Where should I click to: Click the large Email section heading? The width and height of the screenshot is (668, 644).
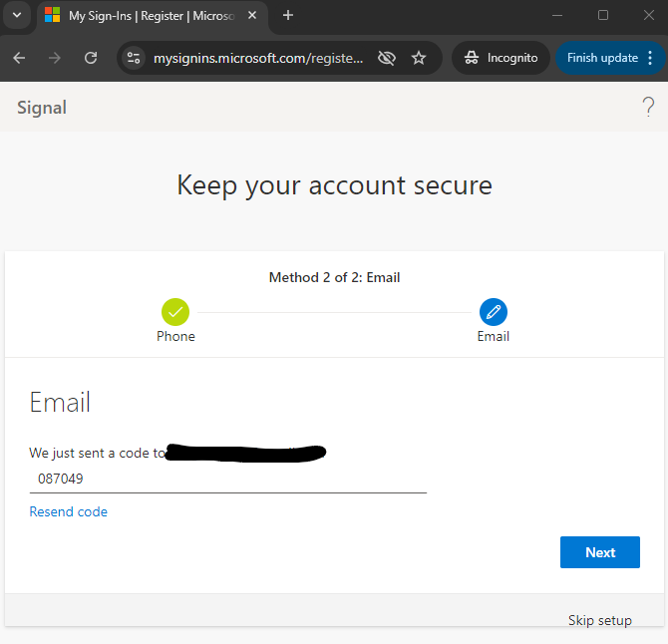pyautogui.click(x=60, y=402)
